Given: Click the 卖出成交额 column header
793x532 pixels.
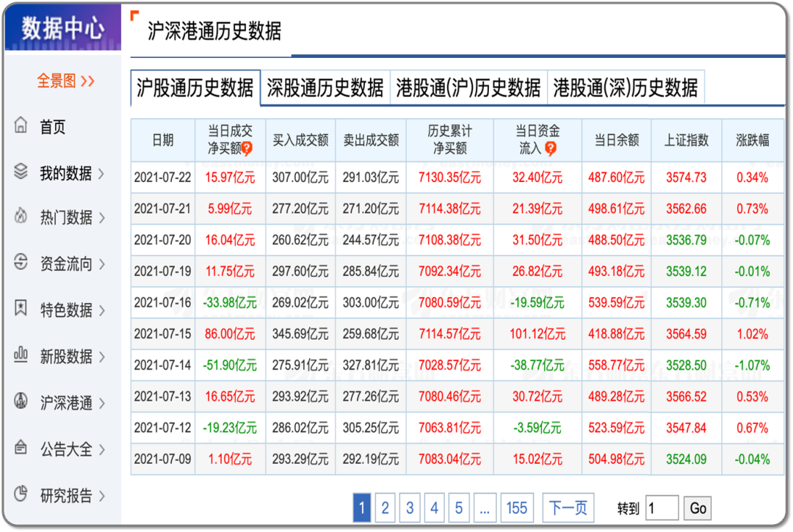Looking at the screenshot, I should [x=371, y=140].
